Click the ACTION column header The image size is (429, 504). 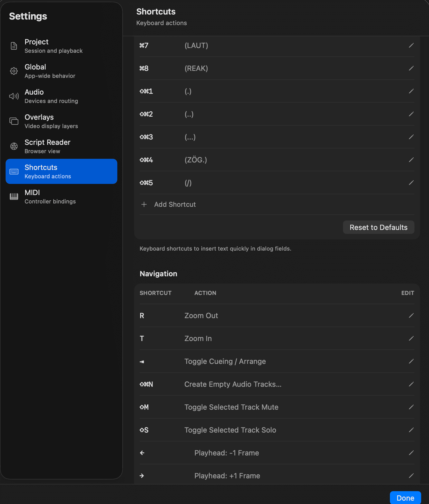pyautogui.click(x=205, y=293)
